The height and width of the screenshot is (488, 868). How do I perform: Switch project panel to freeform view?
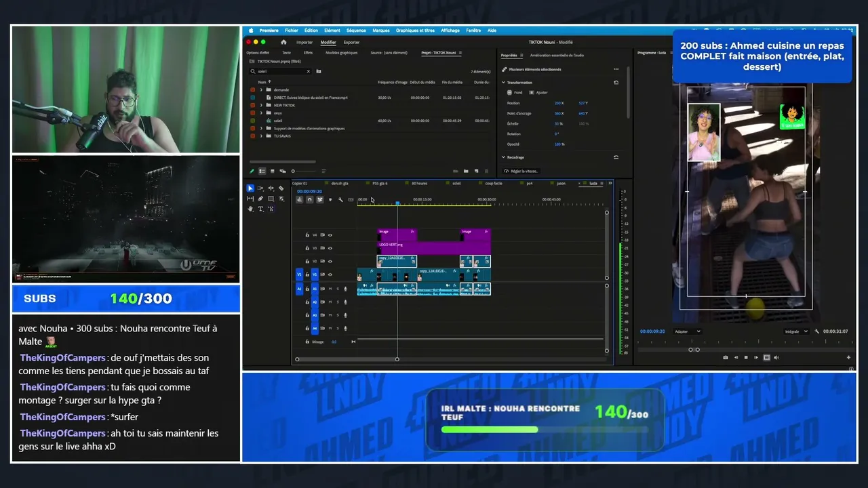[283, 171]
